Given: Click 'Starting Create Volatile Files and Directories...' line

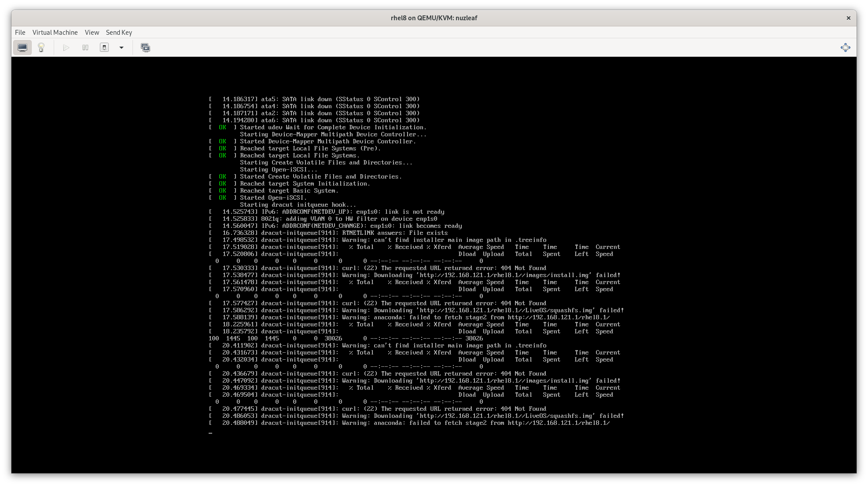Looking at the screenshot, I should [x=326, y=163].
